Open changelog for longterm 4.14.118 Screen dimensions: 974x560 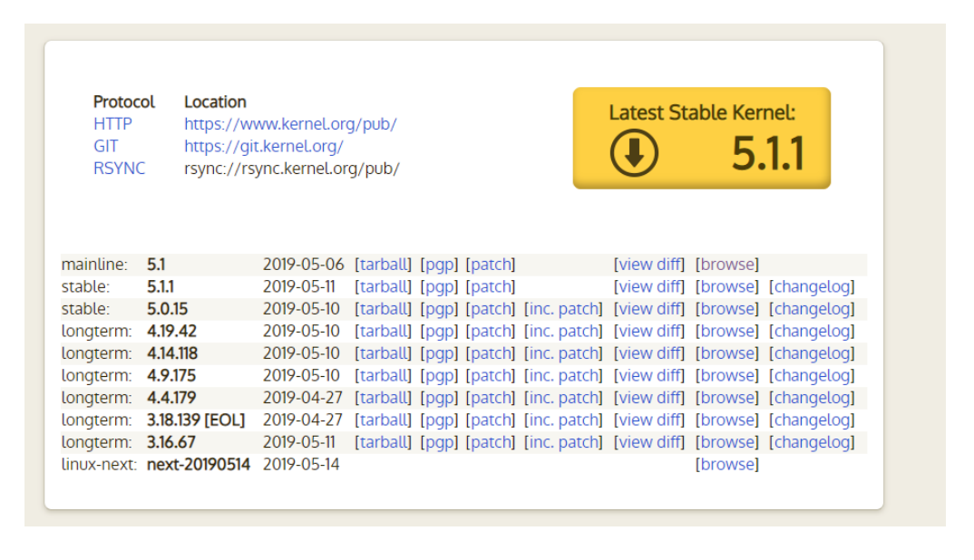point(812,353)
